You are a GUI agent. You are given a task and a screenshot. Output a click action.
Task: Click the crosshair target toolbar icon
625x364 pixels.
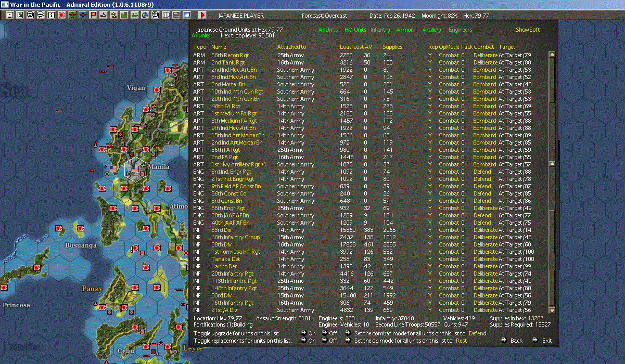click(x=156, y=15)
